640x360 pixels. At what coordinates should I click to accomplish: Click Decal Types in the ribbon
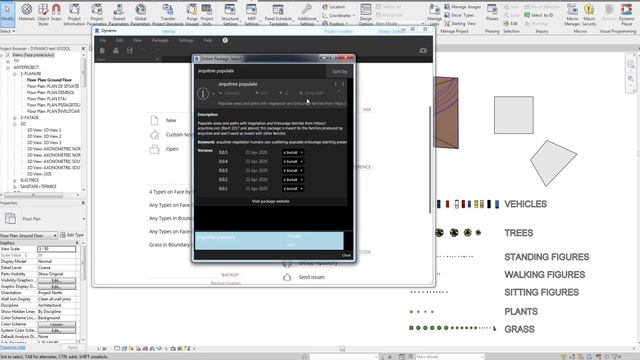coord(459,15)
